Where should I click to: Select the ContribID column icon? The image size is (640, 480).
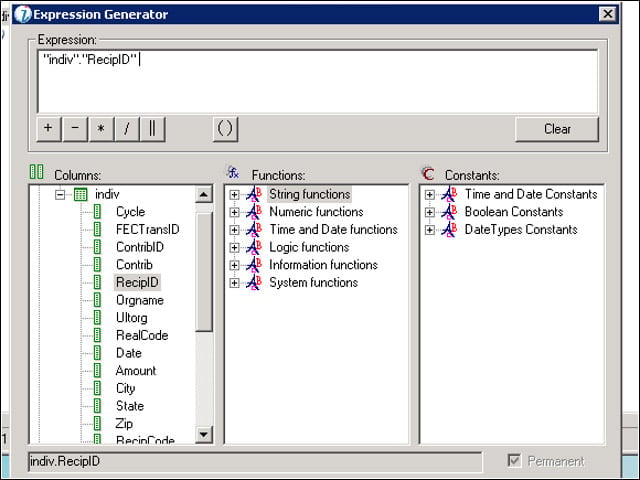(x=98, y=247)
